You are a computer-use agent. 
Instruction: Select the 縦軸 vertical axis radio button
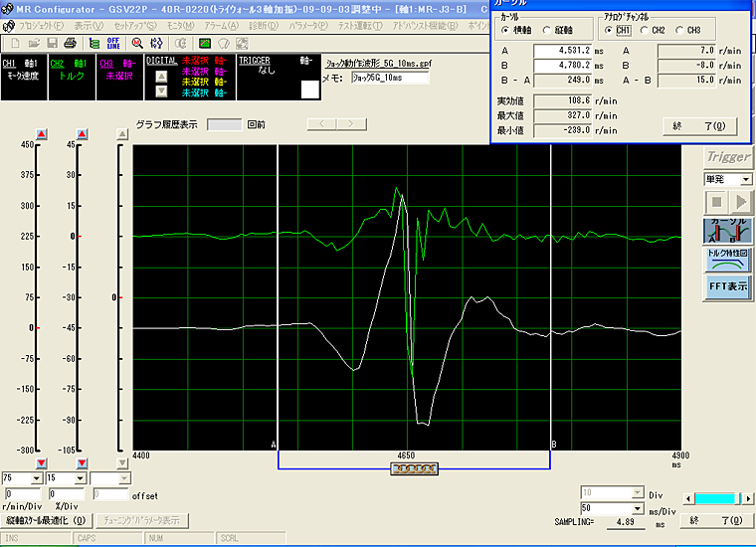point(547,30)
